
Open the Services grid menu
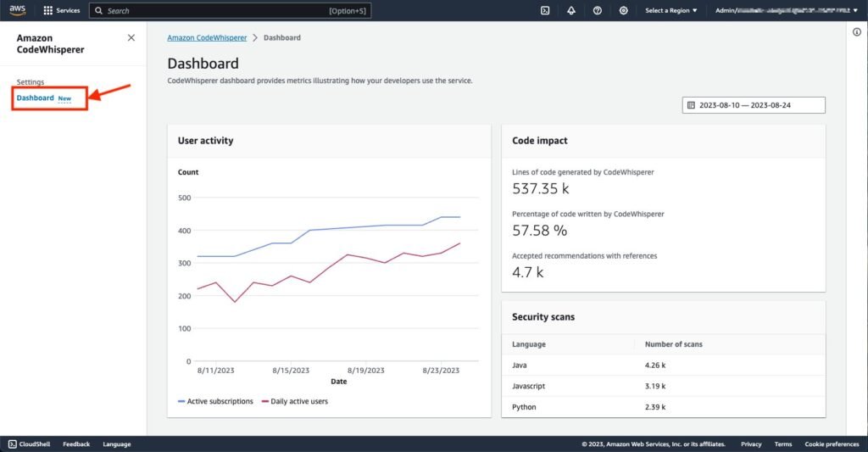(x=61, y=11)
